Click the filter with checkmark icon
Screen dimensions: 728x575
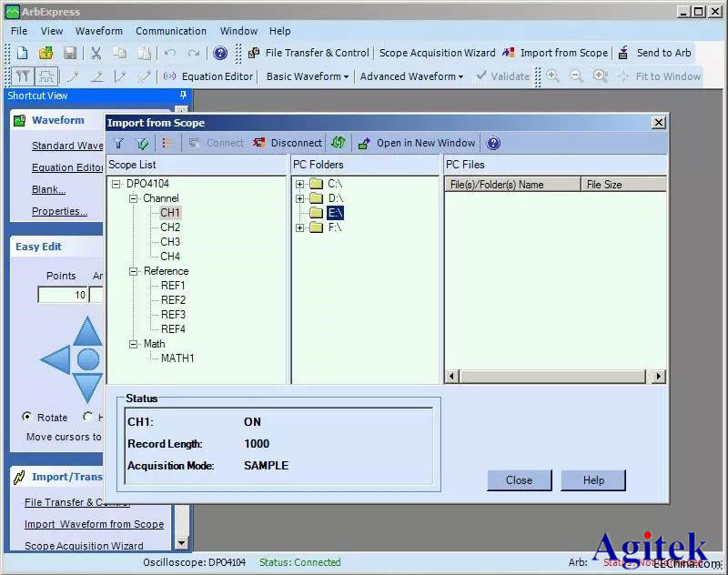pyautogui.click(x=143, y=144)
